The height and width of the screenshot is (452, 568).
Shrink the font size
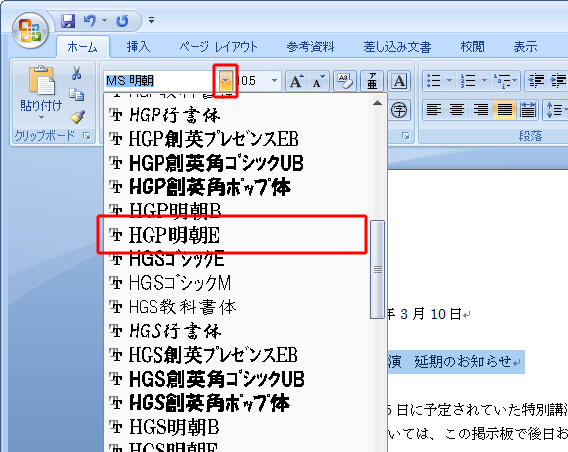[318, 81]
